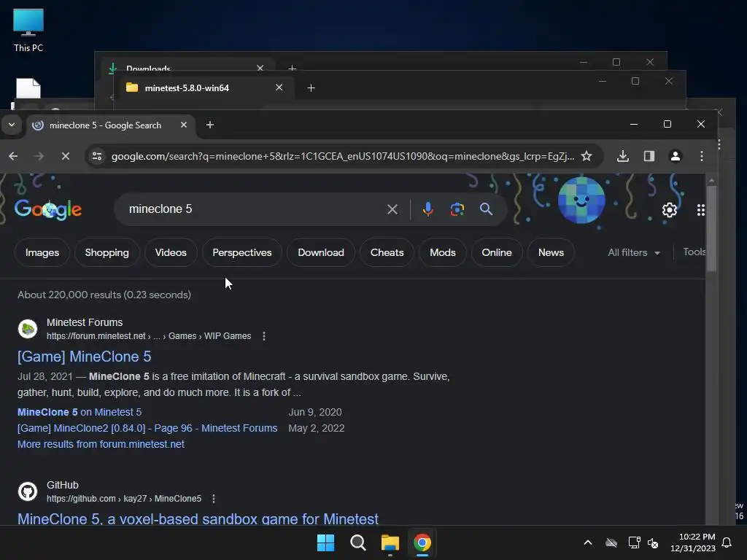Open the network tray icon
Screen dimensions: 747x560
coord(634,542)
